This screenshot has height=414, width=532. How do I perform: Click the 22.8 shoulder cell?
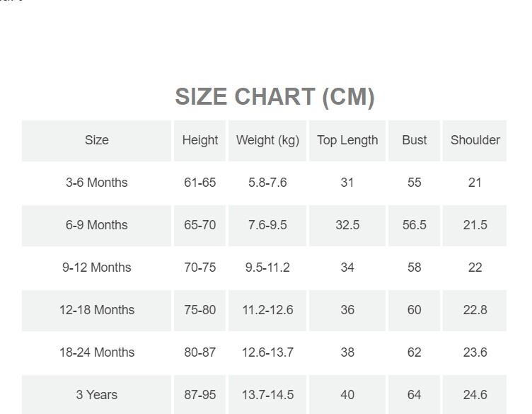475,310
